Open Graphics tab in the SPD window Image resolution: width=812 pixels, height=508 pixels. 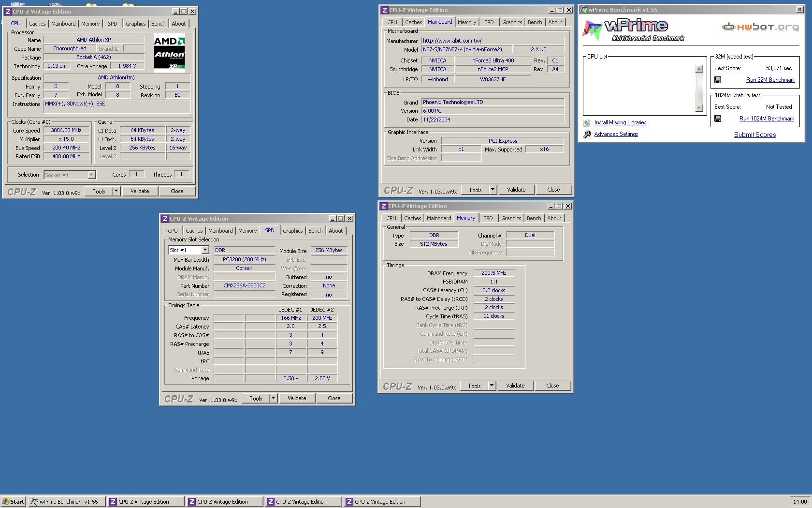(292, 231)
